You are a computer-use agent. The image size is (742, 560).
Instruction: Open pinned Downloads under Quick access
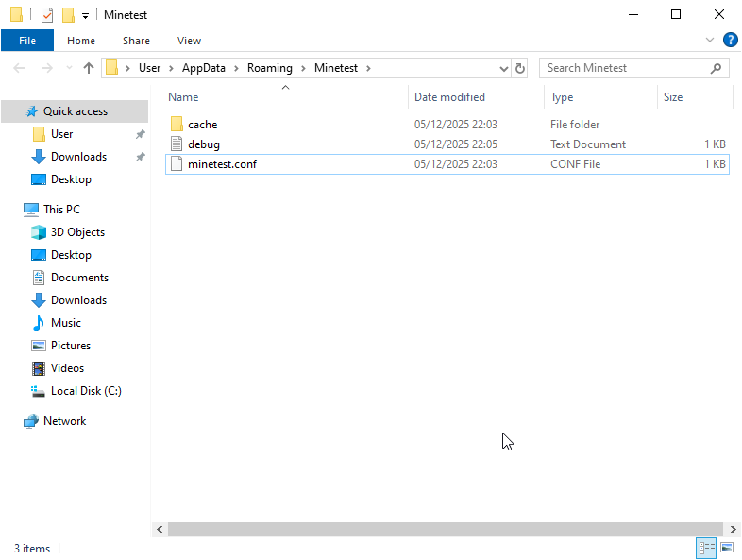pyautogui.click(x=78, y=157)
